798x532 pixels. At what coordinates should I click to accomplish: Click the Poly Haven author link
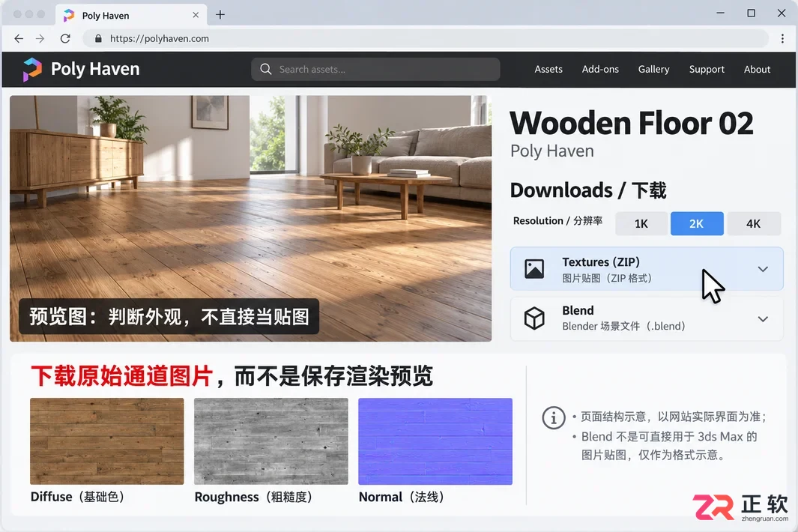point(551,151)
